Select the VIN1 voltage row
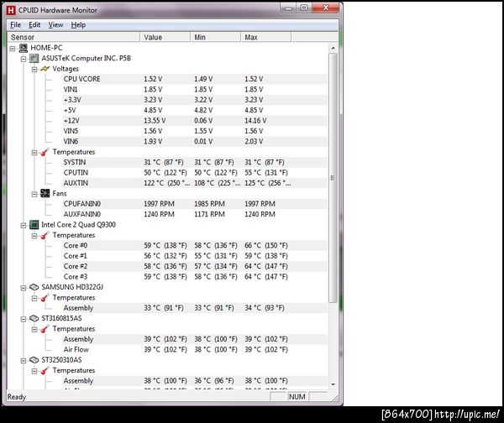The image size is (504, 423). click(195, 89)
